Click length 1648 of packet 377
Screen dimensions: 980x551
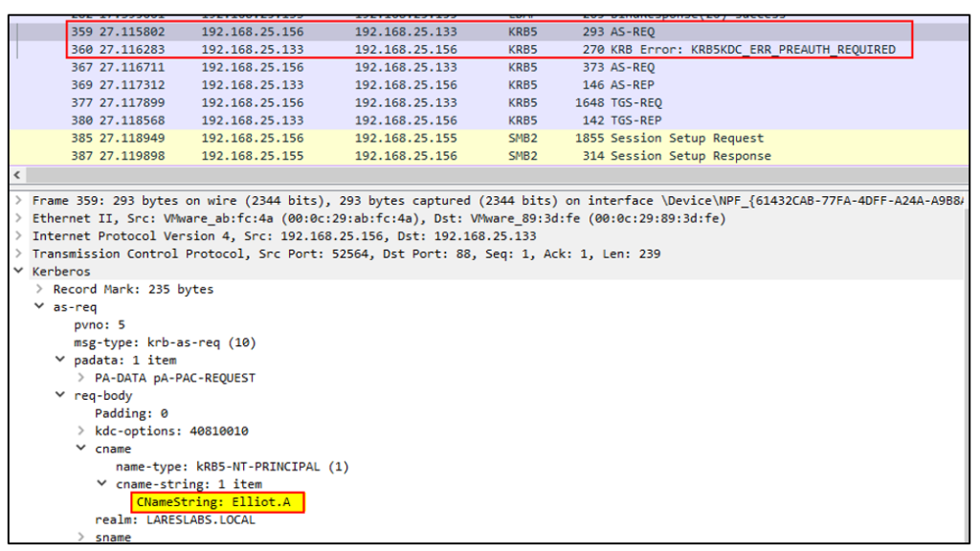coord(590,102)
